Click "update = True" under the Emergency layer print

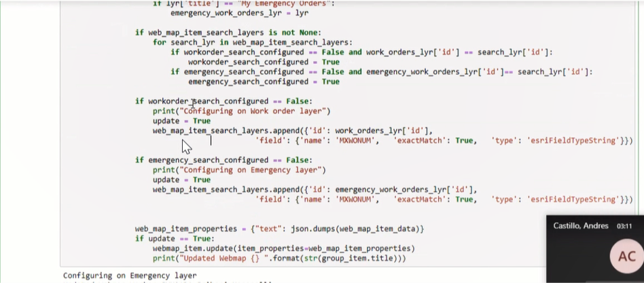[x=181, y=180]
